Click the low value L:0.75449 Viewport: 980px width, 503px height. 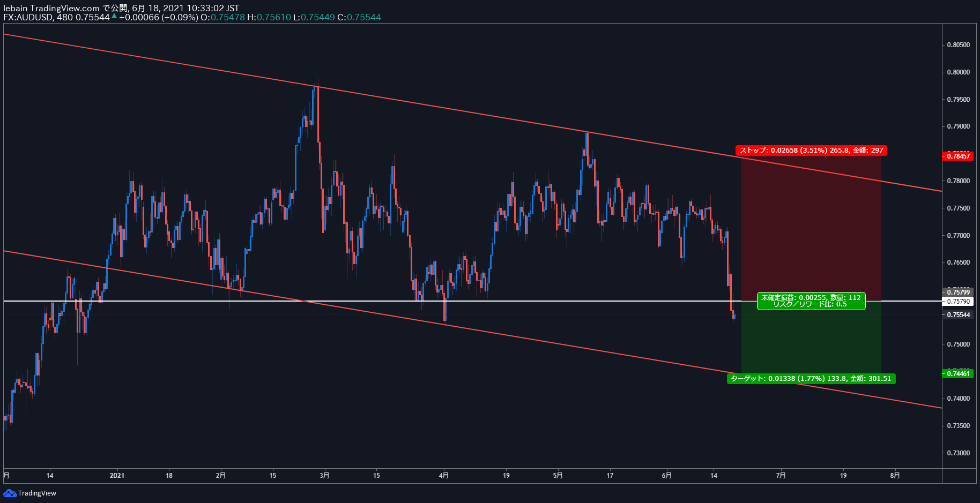tap(314, 17)
